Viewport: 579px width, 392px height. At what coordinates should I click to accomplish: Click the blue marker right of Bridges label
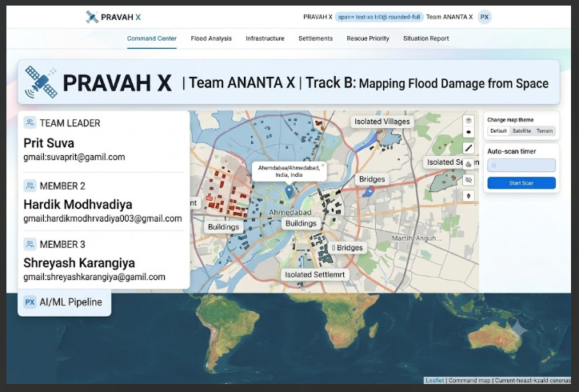[x=369, y=191]
